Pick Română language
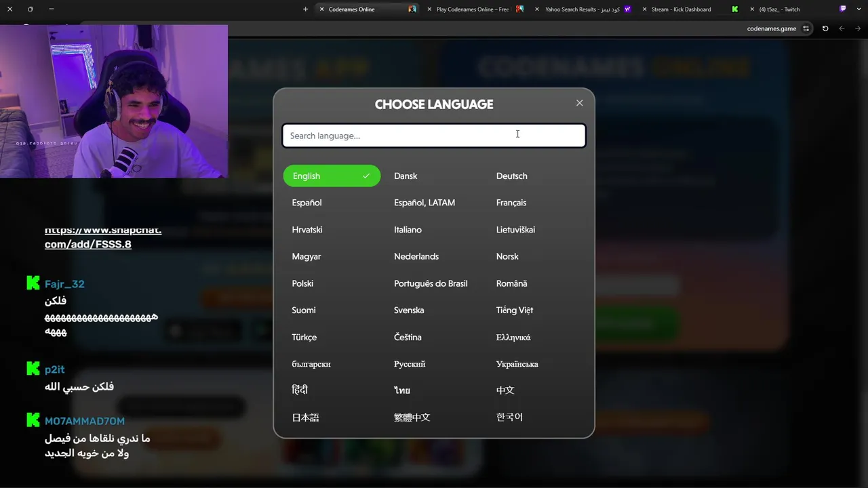The height and width of the screenshot is (488, 868). click(x=511, y=283)
